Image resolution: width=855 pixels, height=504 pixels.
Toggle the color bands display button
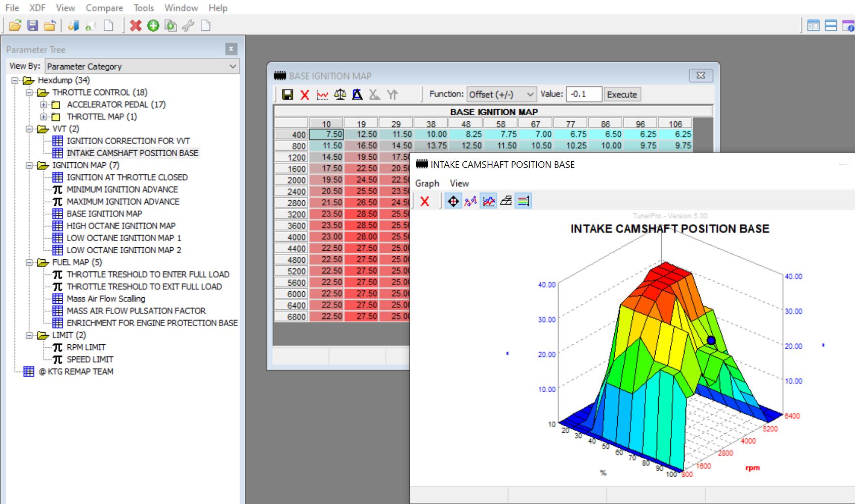tap(524, 201)
